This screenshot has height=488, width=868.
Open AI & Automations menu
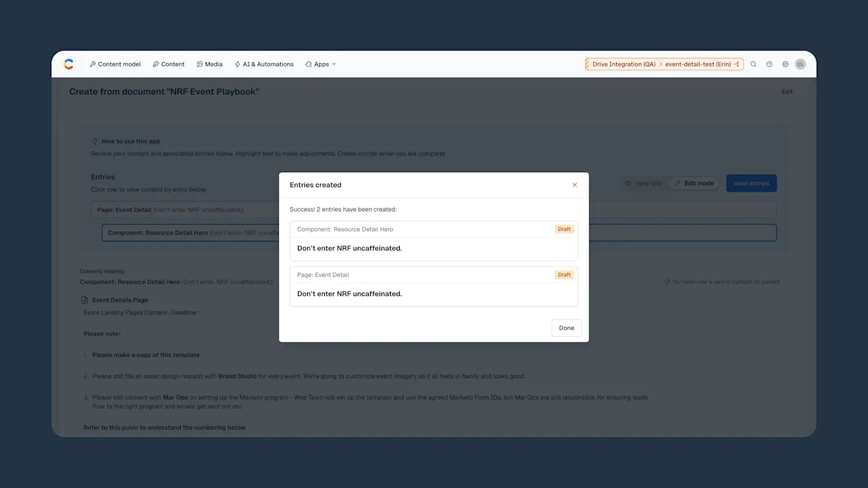tap(264, 64)
